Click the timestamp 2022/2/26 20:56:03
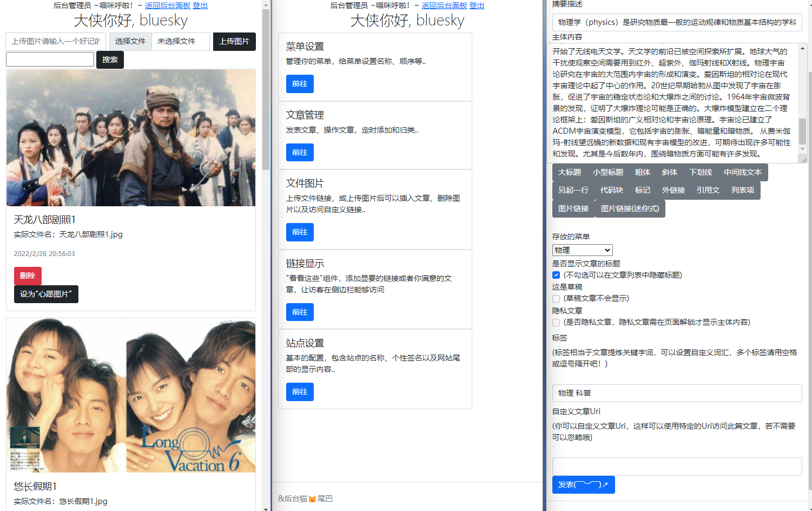The image size is (812, 511). [44, 254]
